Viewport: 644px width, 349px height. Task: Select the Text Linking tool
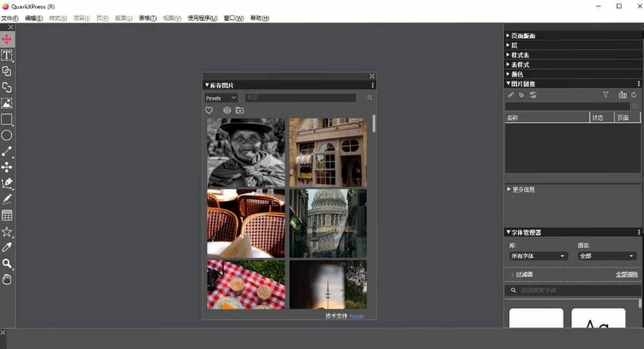click(x=7, y=71)
